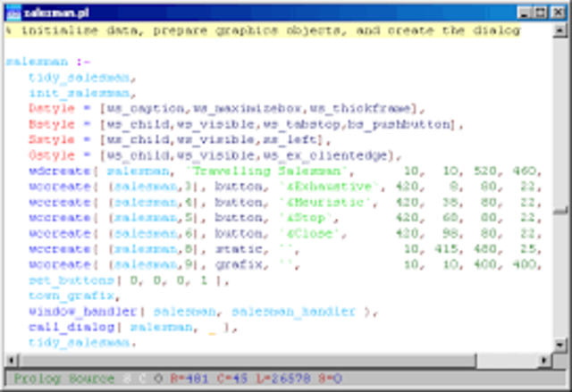Click the 'salesman_handler' argument

(293, 312)
